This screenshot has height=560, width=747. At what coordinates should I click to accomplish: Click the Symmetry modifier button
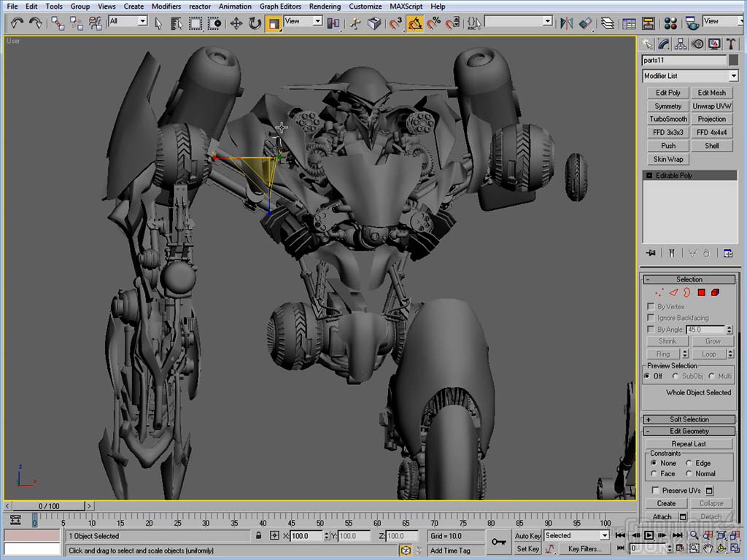(x=668, y=106)
